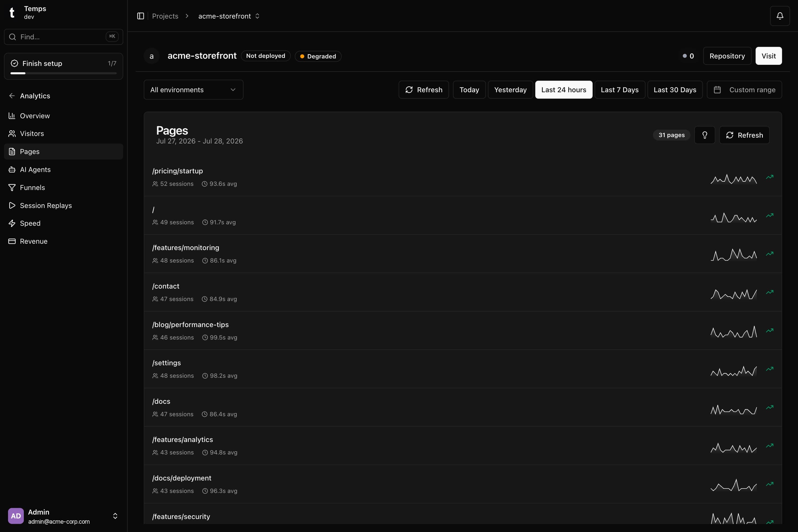Click the Temps logo icon
The height and width of the screenshot is (532, 798).
(x=12, y=12)
